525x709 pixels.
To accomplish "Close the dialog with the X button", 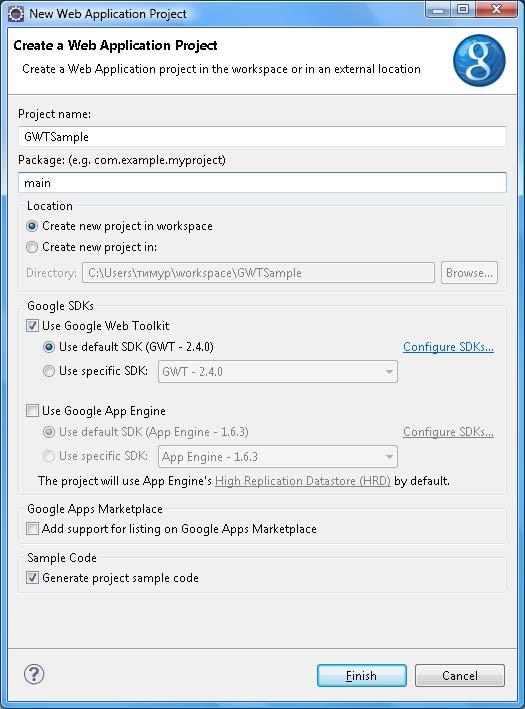I will pos(496,9).
